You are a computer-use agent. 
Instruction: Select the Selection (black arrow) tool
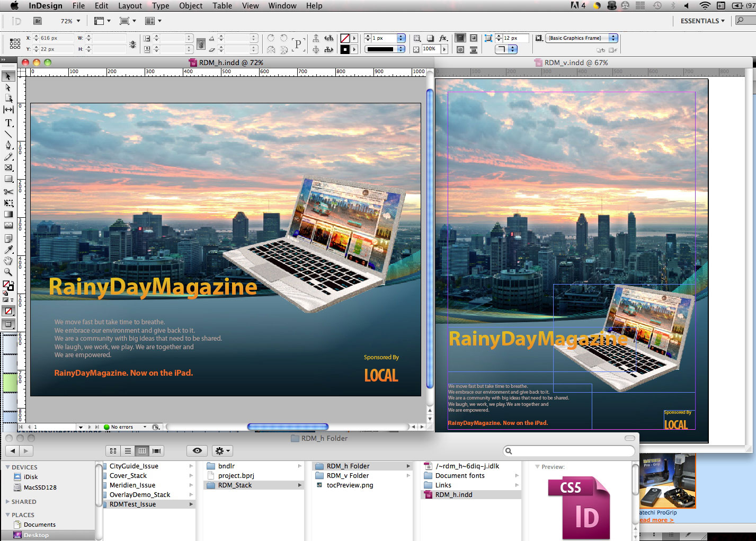point(8,76)
